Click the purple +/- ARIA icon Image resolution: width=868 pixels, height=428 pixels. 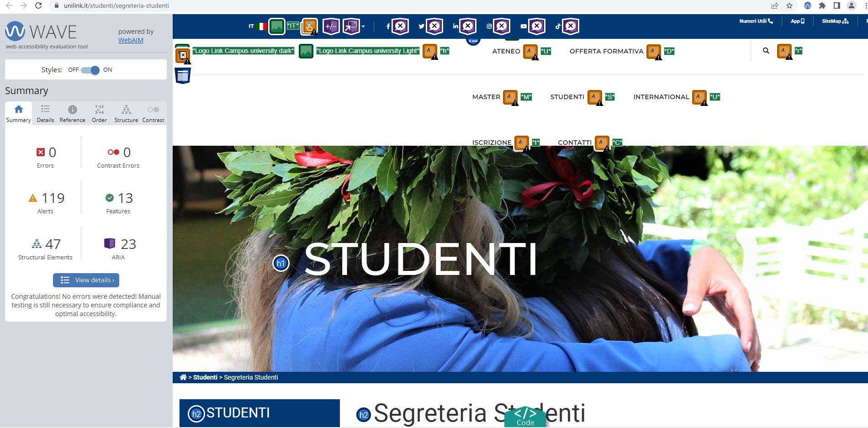click(x=331, y=26)
